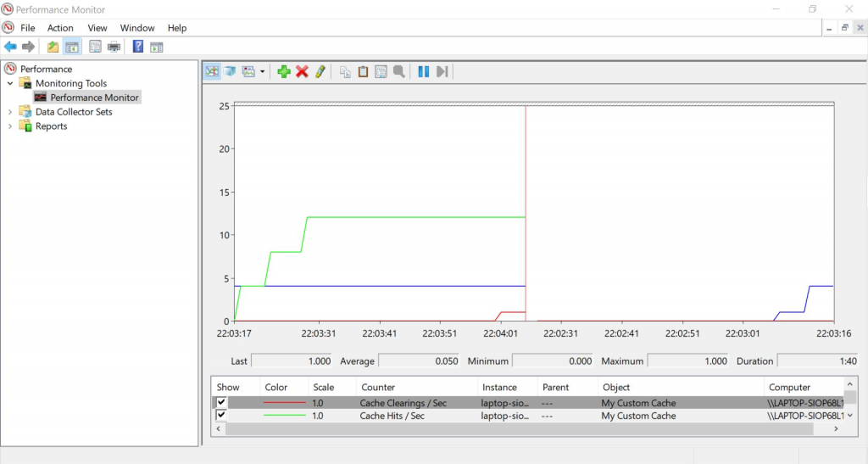Click the Back arrow in toolbar
This screenshot has width=868, height=464.
[10, 47]
